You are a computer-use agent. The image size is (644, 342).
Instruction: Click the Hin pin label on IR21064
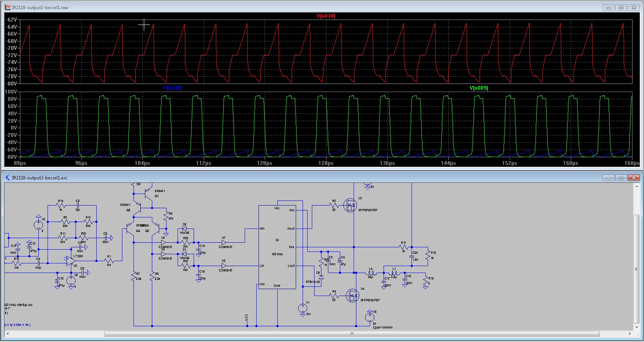pos(262,229)
